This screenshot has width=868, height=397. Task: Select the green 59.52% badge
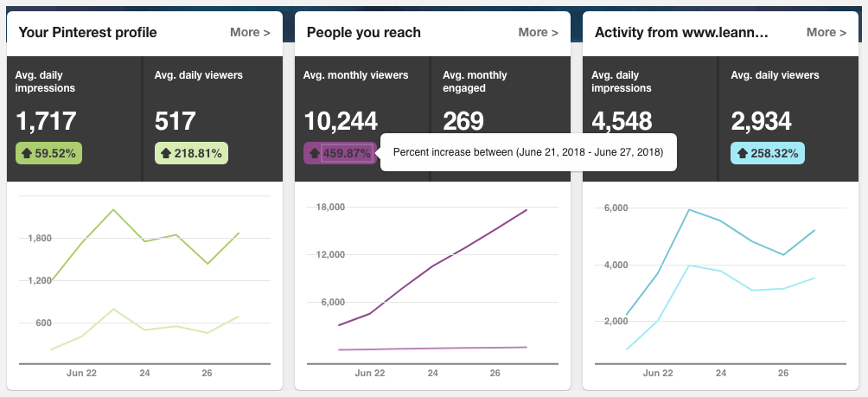click(48, 153)
